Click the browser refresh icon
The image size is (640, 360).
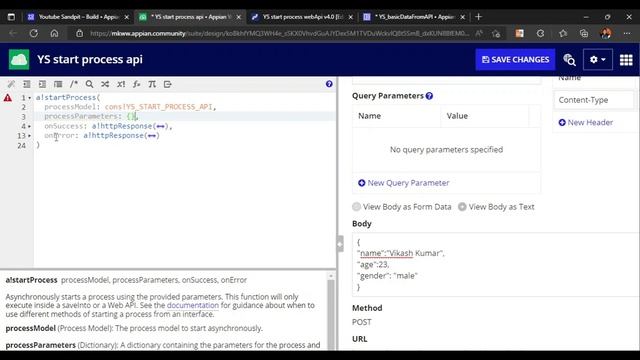pos(33,33)
